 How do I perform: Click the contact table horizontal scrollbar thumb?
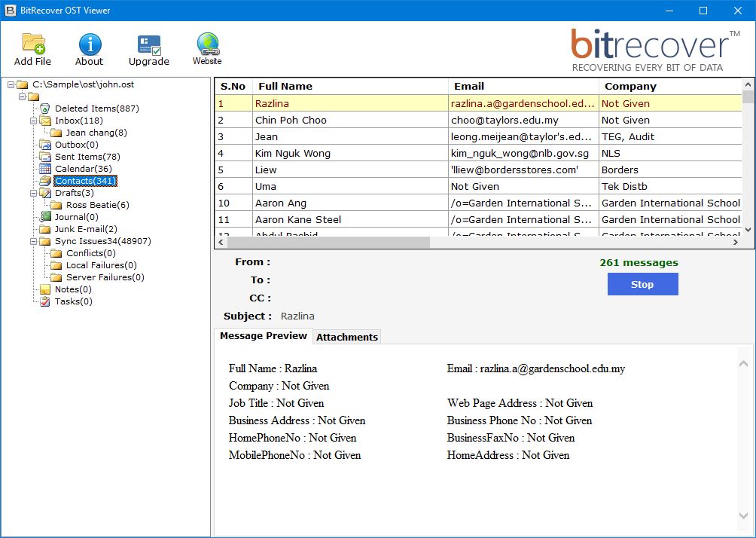click(x=328, y=242)
